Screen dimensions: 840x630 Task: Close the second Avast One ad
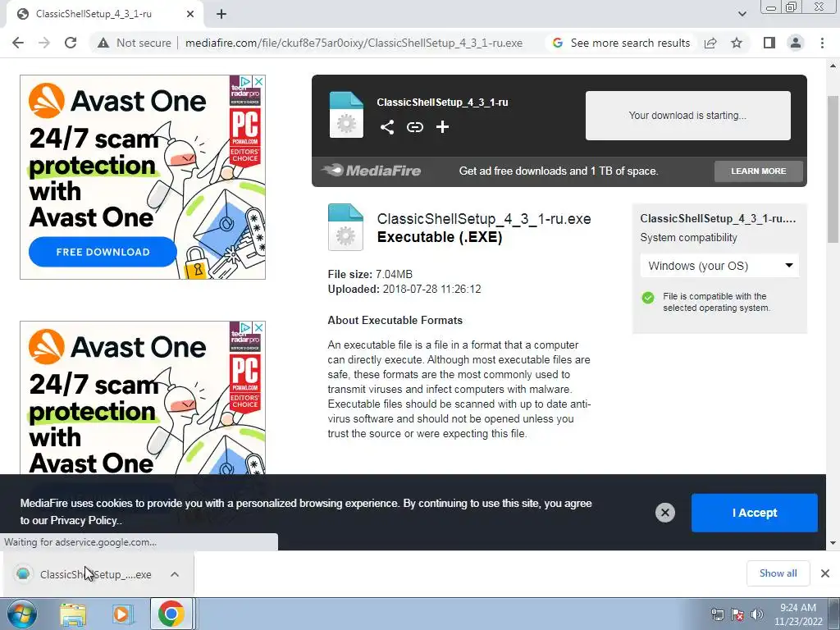tap(258, 327)
